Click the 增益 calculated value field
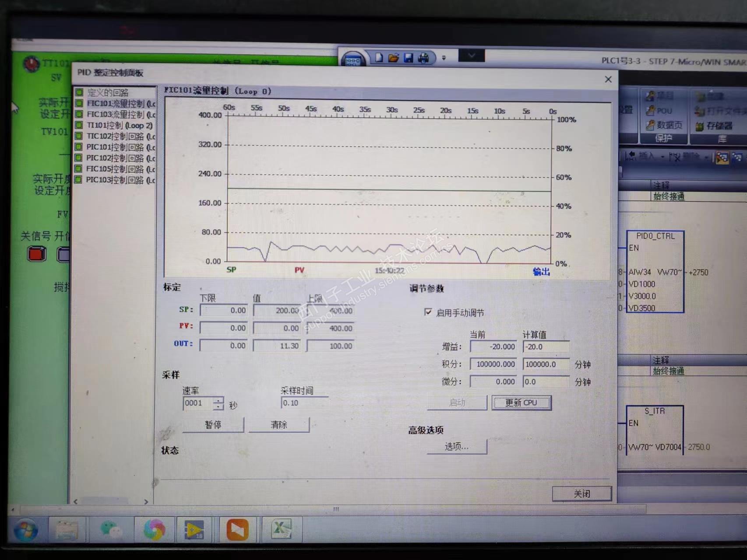Screen dimensions: 747x560 (x=546, y=346)
